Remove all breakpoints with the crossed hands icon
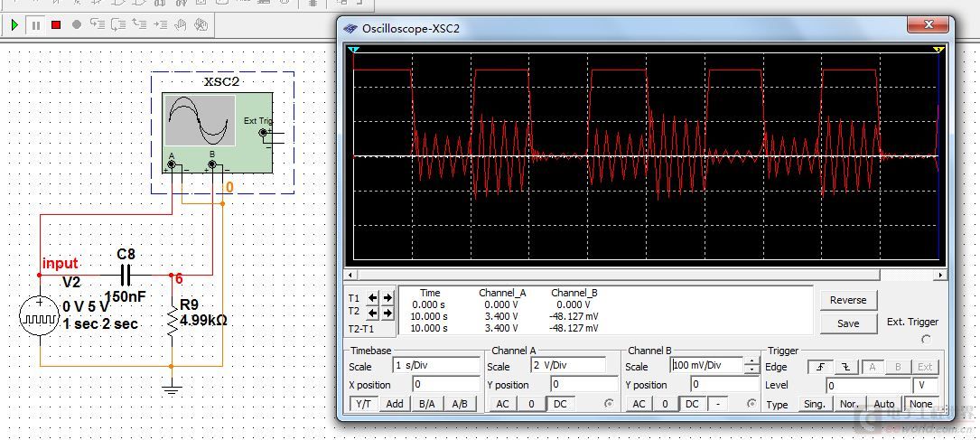Image resolution: width=980 pixels, height=440 pixels. click(x=201, y=25)
